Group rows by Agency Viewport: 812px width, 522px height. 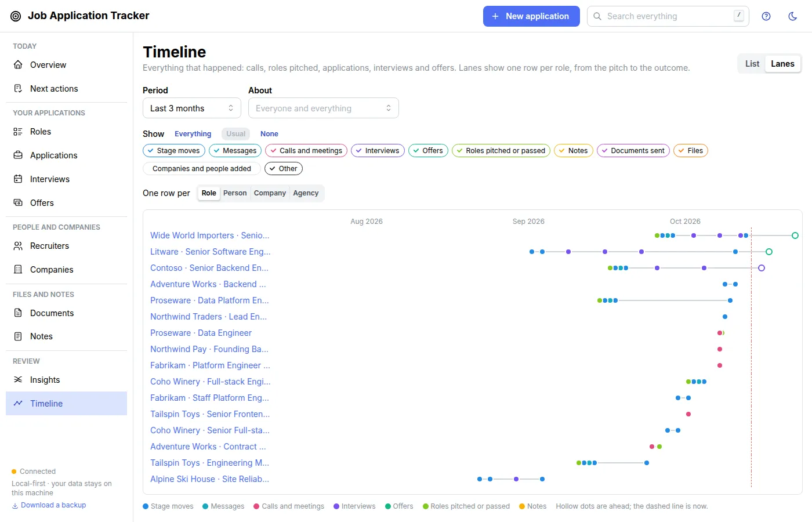[306, 193]
